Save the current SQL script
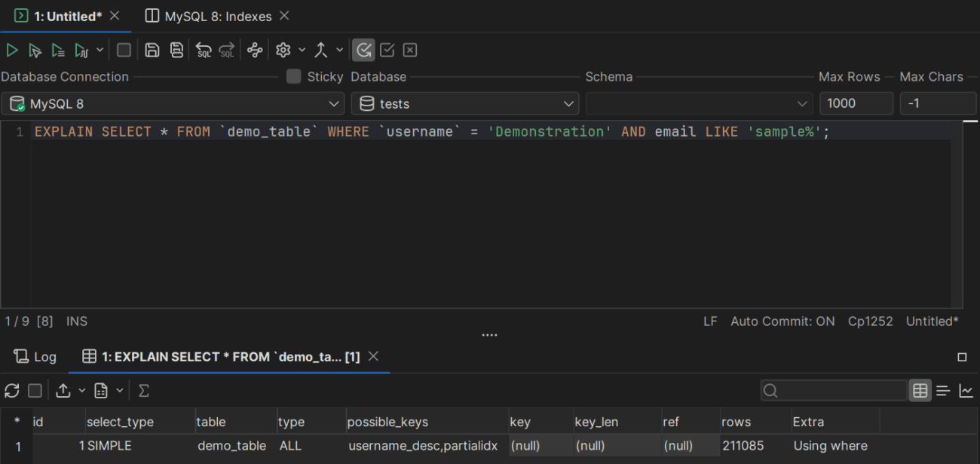The width and height of the screenshot is (980, 464). click(x=153, y=50)
